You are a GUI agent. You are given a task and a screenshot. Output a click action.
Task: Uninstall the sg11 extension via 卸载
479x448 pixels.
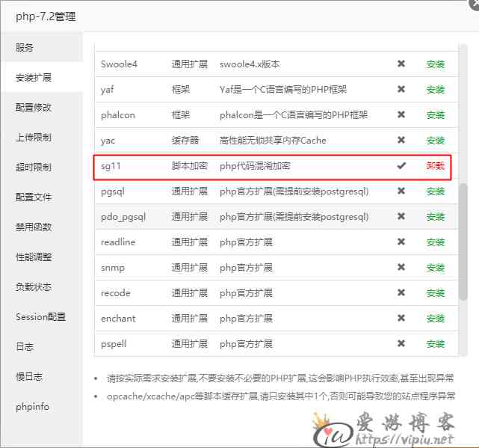(x=436, y=166)
